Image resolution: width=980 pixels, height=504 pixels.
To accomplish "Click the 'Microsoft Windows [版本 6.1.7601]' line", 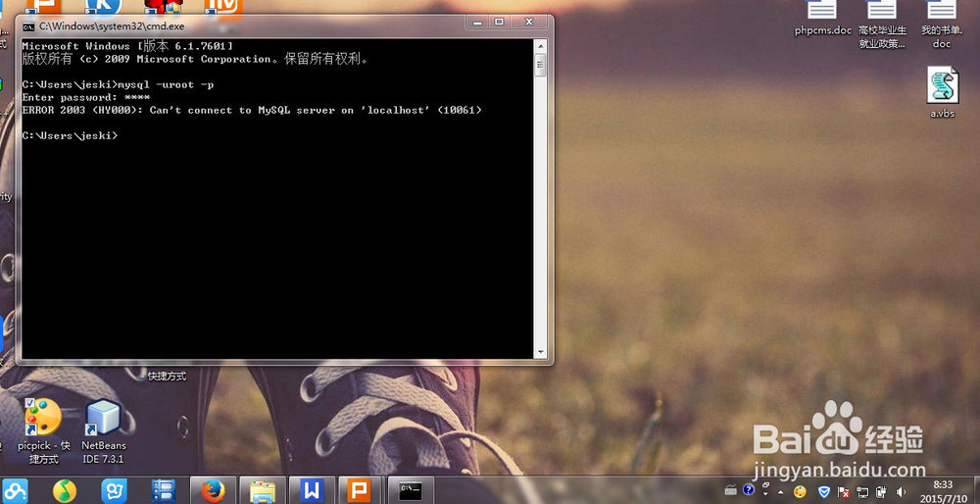I will click(127, 46).
